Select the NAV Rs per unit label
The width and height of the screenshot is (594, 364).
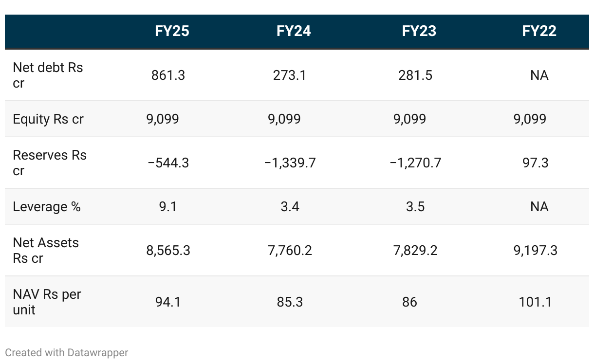point(47,302)
